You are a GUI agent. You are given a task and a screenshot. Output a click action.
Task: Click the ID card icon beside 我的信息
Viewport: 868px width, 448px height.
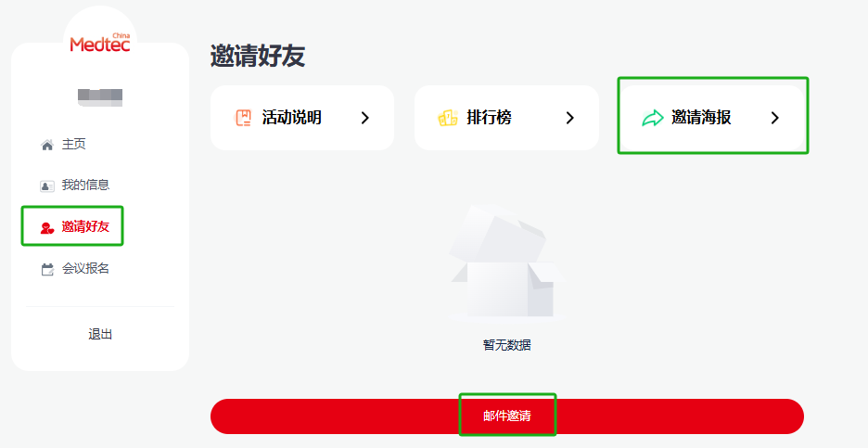(47, 186)
